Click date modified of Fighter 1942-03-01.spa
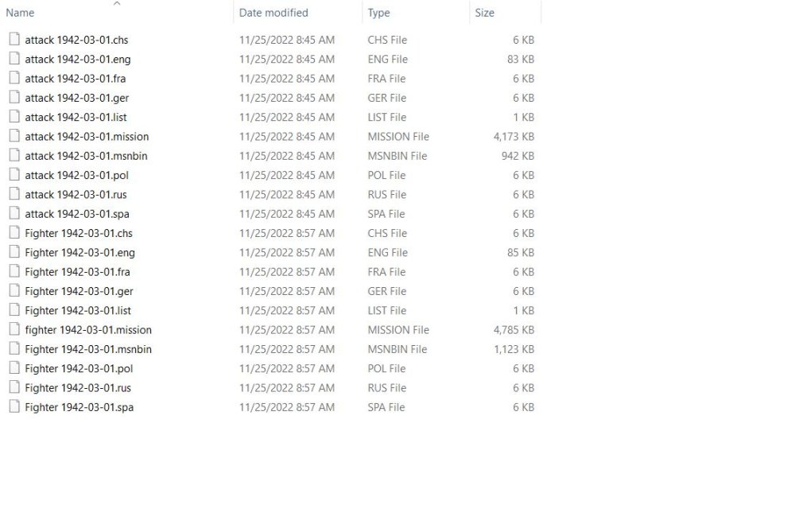Viewport: 795px width, 532px height. coord(286,406)
